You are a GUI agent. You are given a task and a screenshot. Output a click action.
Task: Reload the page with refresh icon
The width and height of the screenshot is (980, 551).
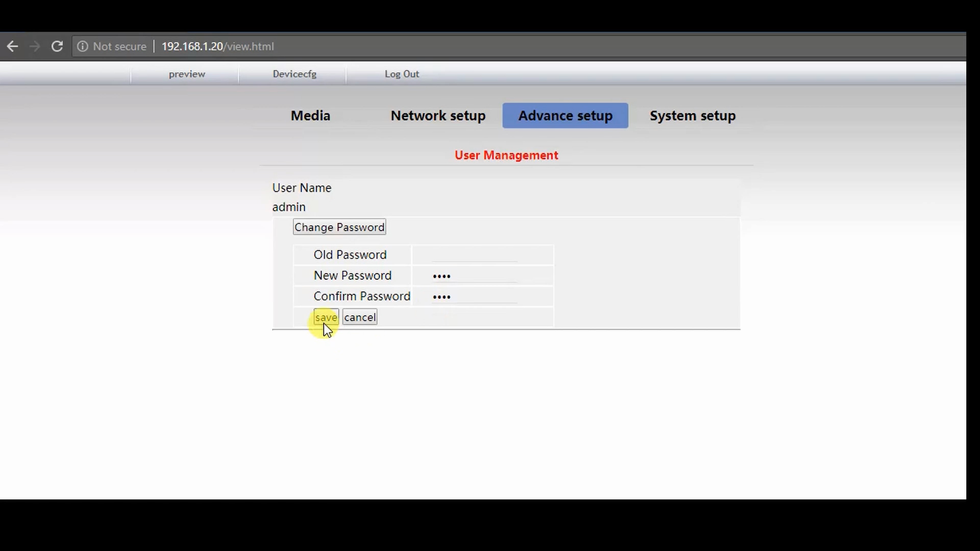click(57, 46)
